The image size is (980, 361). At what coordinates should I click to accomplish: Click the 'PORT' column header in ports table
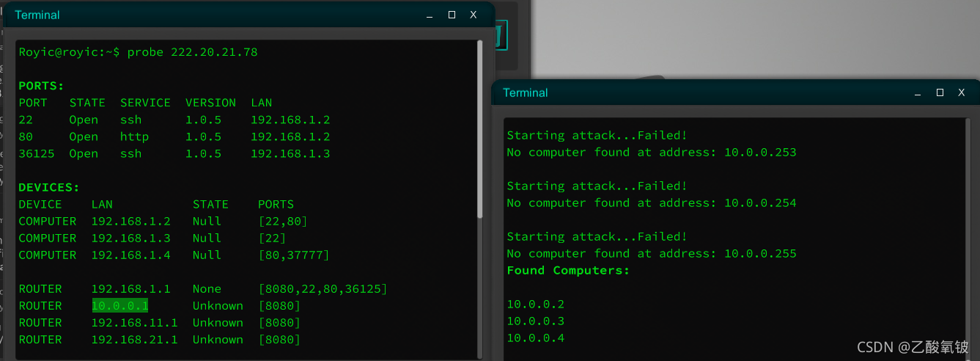coord(33,103)
